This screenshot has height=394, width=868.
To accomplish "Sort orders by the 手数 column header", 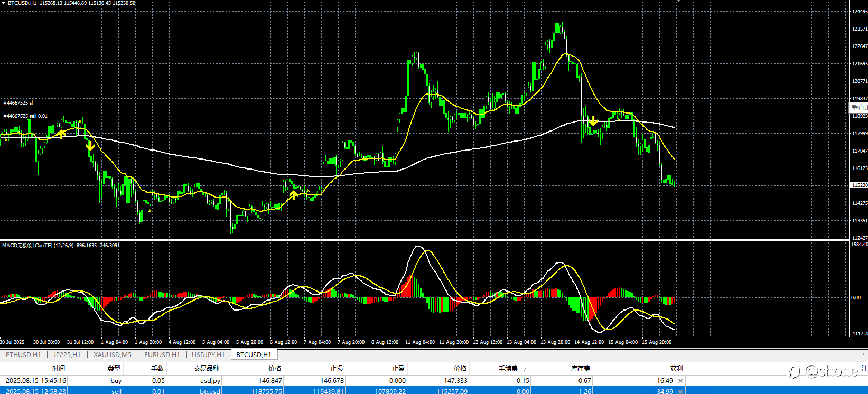I will point(157,369).
